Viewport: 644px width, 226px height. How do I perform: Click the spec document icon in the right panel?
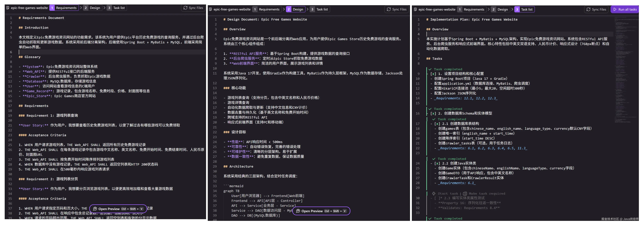(415, 9)
